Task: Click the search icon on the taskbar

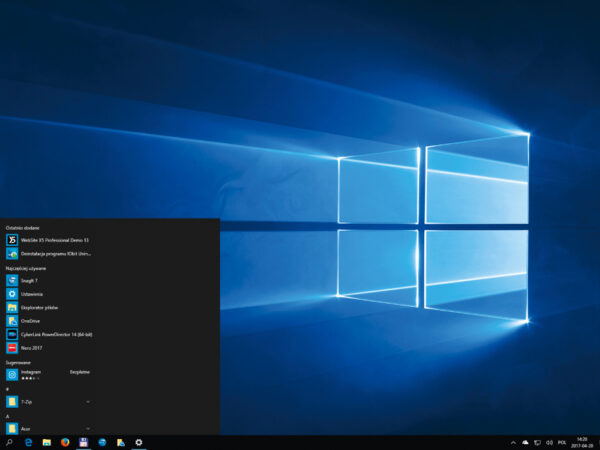Action: [10, 442]
